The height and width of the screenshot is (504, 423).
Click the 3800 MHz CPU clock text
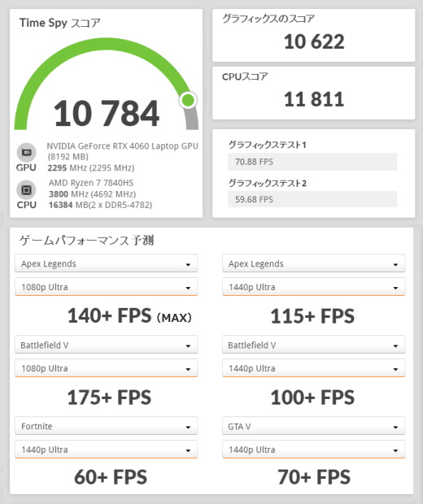(92, 194)
